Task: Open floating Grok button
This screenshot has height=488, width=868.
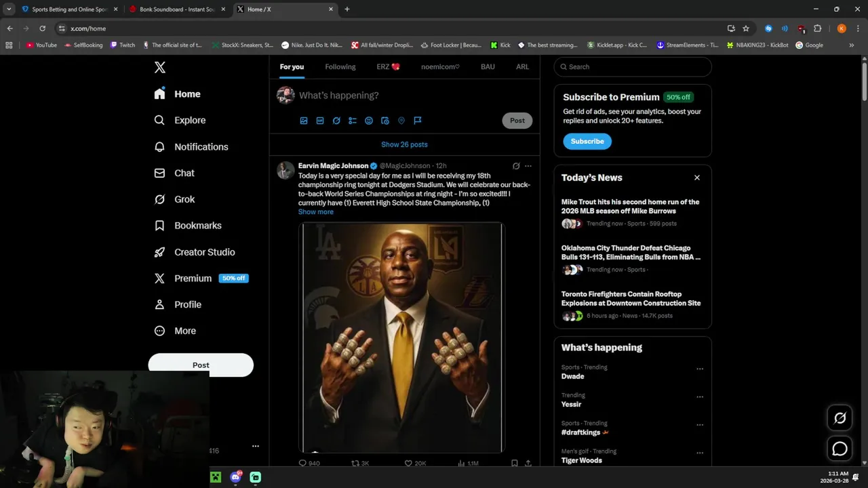Action: click(840, 418)
